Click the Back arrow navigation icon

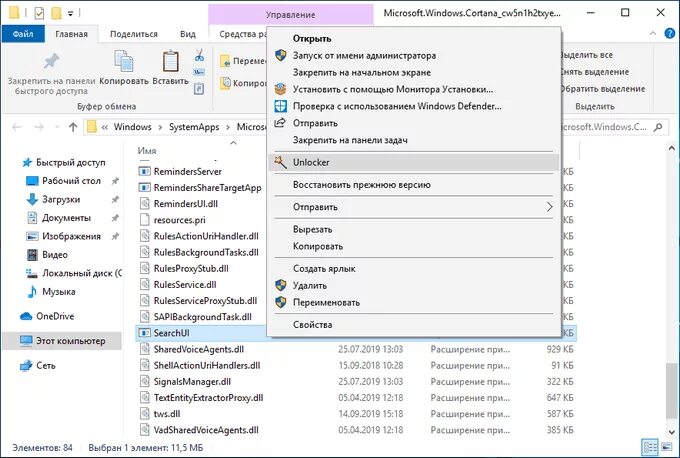click(16, 127)
